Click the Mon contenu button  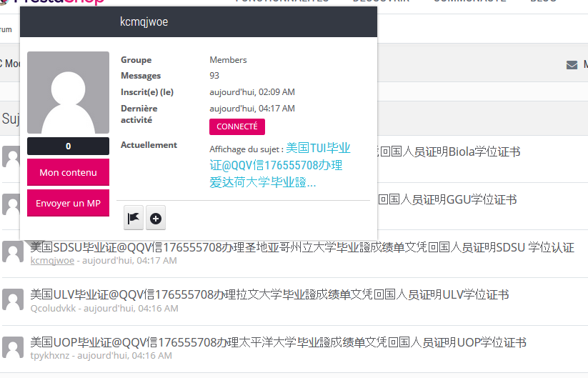pyautogui.click(x=69, y=172)
